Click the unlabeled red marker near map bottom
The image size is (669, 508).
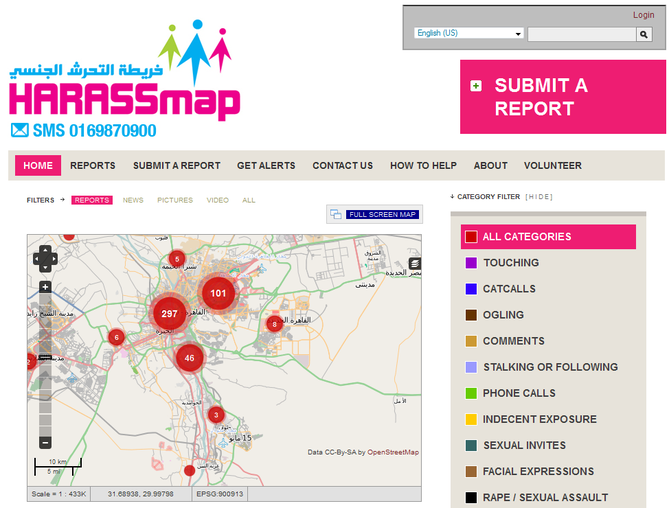pyautogui.click(x=189, y=470)
